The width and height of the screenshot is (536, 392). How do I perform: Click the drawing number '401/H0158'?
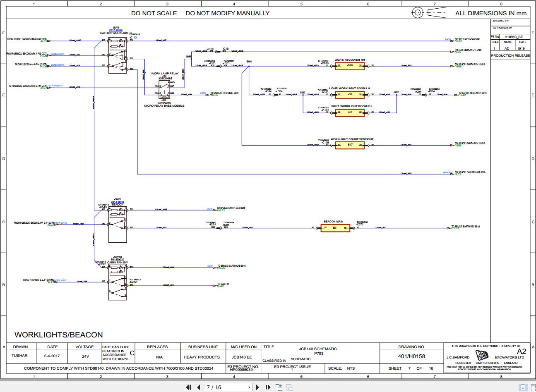pos(411,356)
